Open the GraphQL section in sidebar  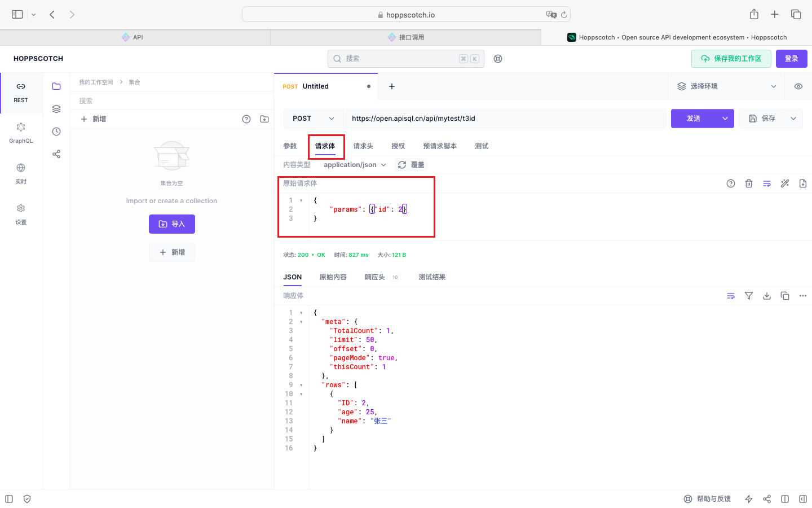pyautogui.click(x=21, y=133)
